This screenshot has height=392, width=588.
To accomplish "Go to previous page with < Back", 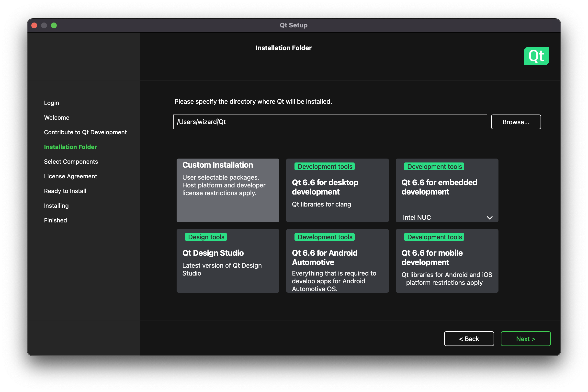I will pos(469,339).
